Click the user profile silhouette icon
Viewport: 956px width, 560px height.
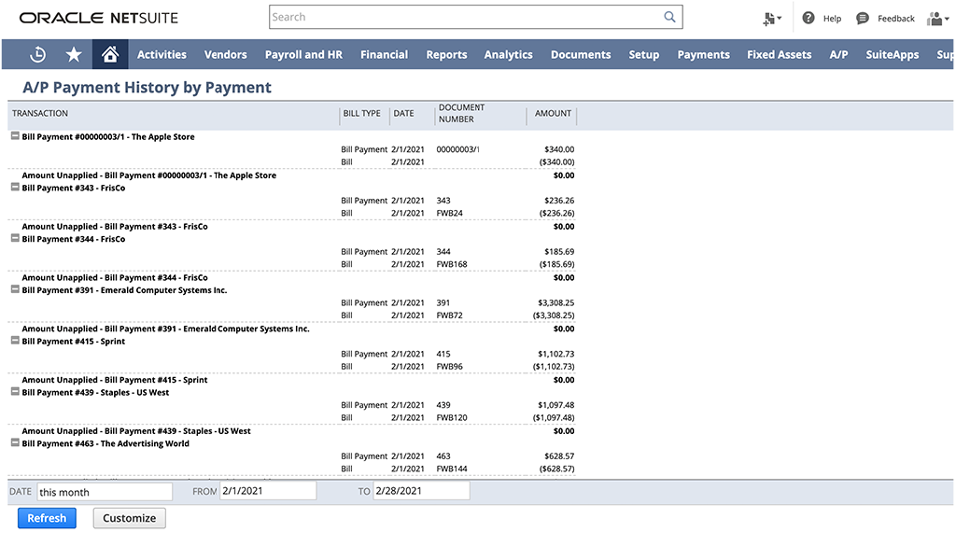[x=935, y=17]
